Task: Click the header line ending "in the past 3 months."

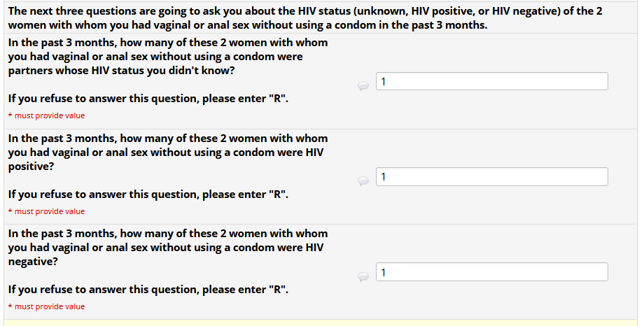Action: click(248, 25)
